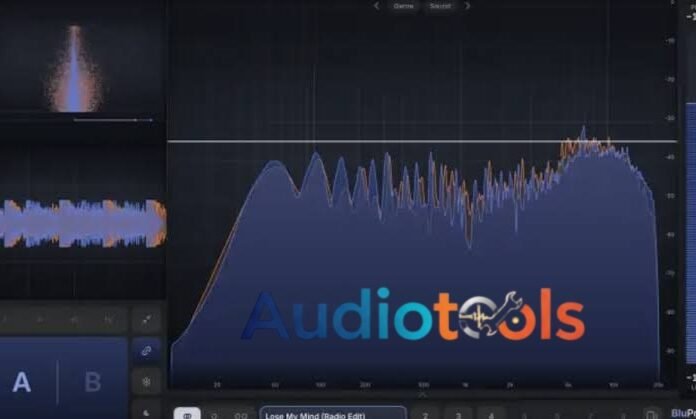Click the moon icon below the snowflake
Image resolution: width=696 pixels, height=419 pixels.
click(x=146, y=413)
